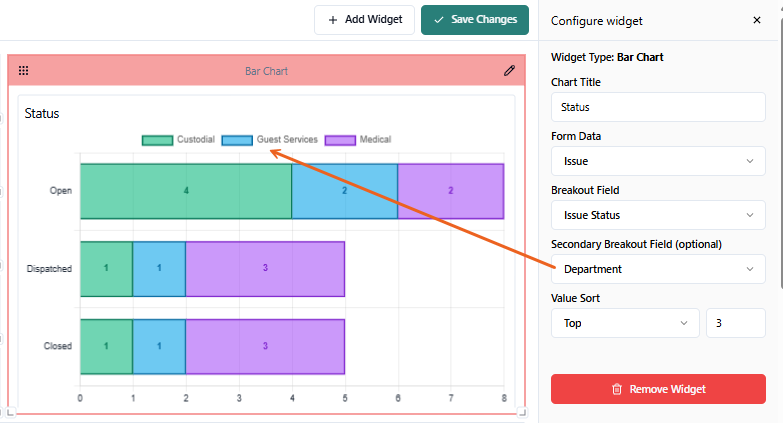
Task: Expand the Breakout Field dropdown
Action: pyautogui.click(x=658, y=215)
